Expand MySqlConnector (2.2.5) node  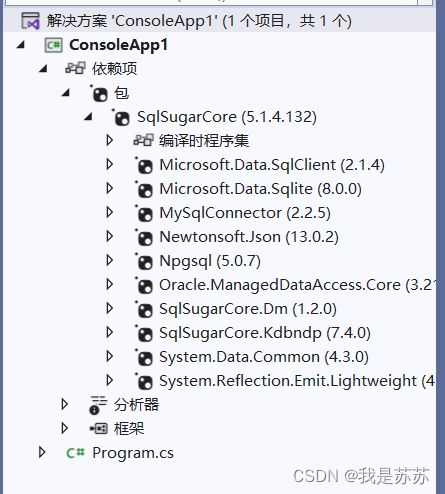(109, 212)
